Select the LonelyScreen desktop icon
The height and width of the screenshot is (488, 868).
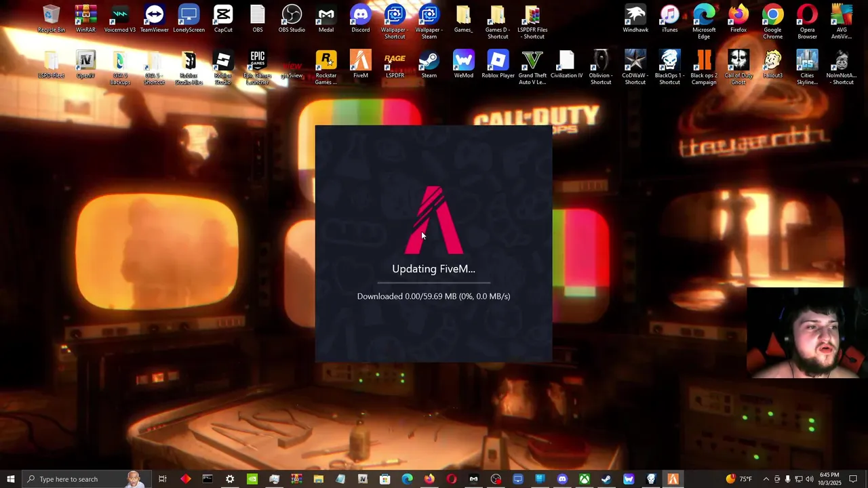(189, 19)
